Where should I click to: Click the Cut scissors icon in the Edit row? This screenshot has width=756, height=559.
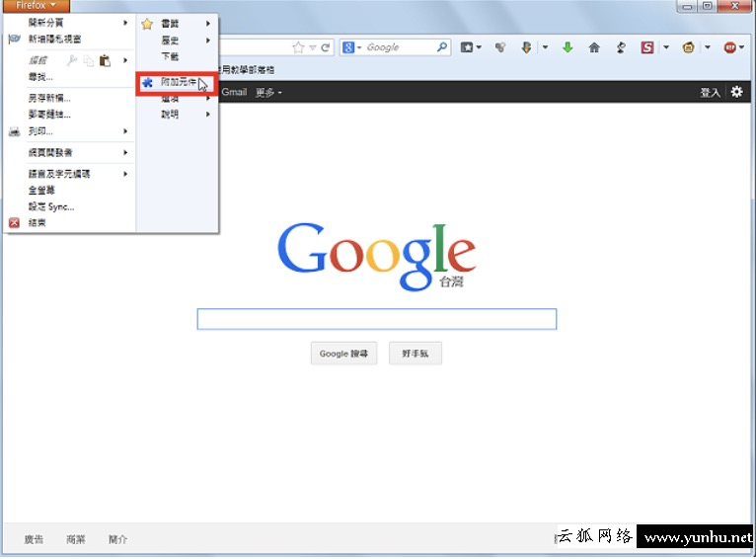72,60
